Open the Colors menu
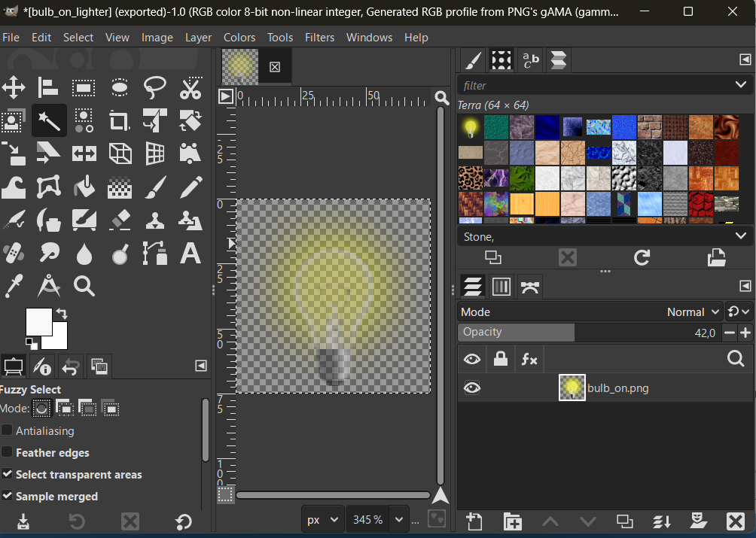Viewport: 756px width, 538px height. [239, 37]
